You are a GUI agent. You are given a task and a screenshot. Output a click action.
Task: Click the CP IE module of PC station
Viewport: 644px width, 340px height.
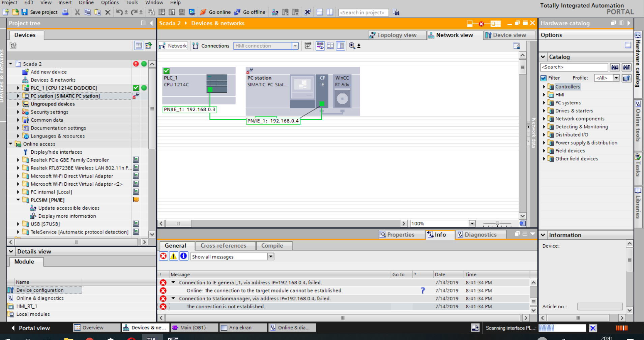pyautogui.click(x=322, y=91)
